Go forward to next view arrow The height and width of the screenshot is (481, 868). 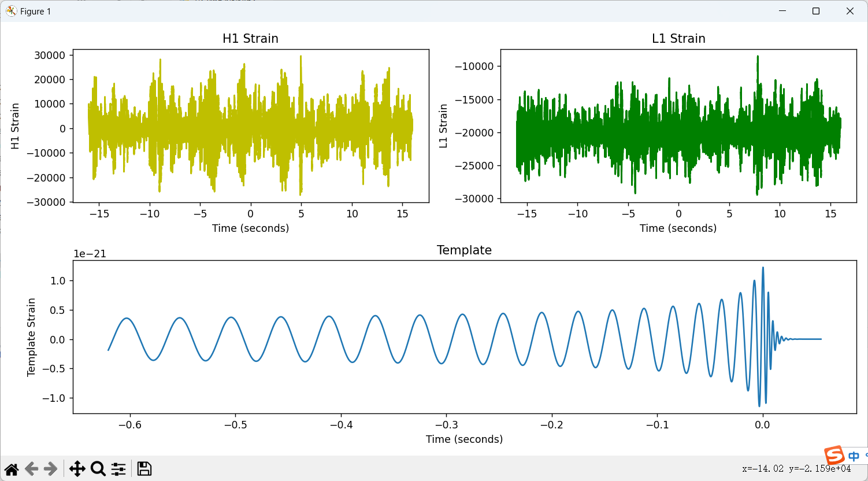pos(51,469)
